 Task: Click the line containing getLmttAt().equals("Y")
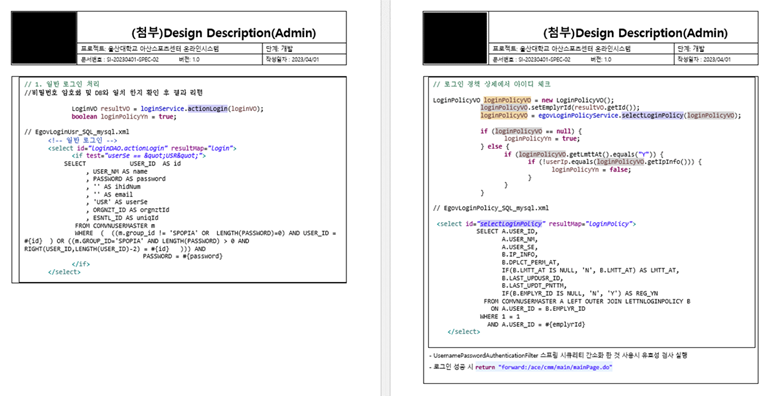[x=583, y=154]
